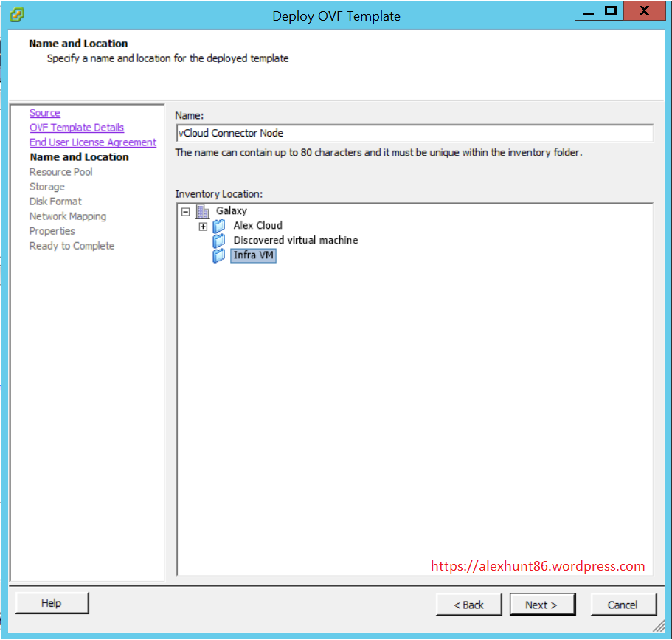
Task: Cancel the OVF deployment wizard
Action: pos(623,605)
